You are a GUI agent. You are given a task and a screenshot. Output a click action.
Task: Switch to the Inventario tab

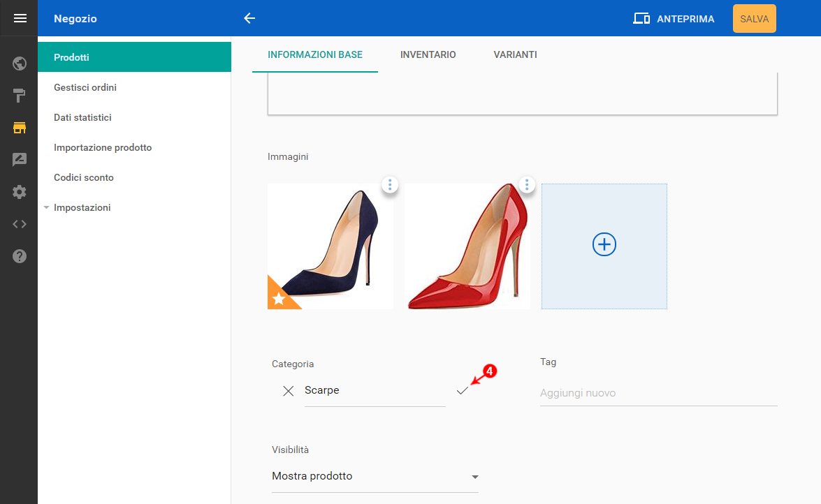[428, 54]
